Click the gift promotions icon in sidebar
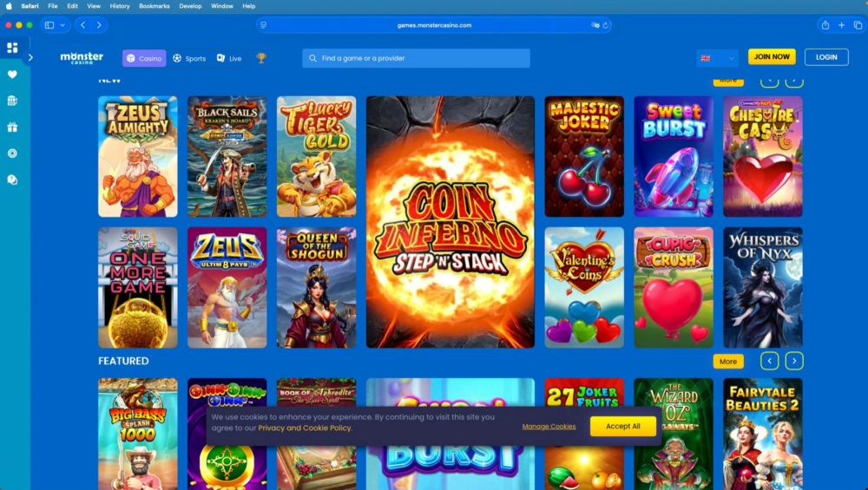Image resolution: width=868 pixels, height=490 pixels. (x=12, y=127)
